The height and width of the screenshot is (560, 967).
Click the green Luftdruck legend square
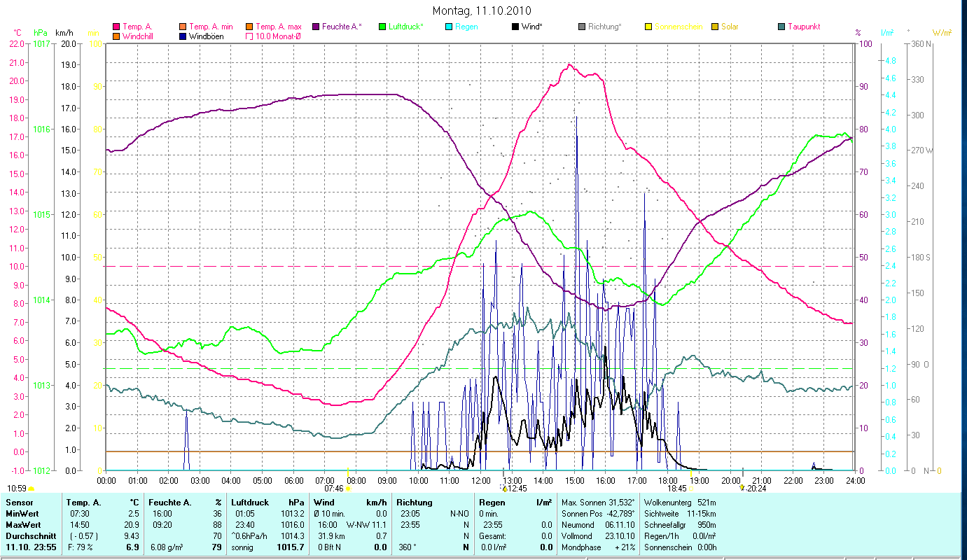382,27
